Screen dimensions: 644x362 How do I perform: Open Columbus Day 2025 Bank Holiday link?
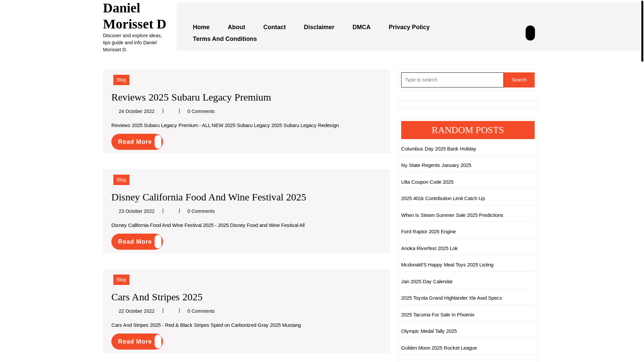[x=438, y=149]
